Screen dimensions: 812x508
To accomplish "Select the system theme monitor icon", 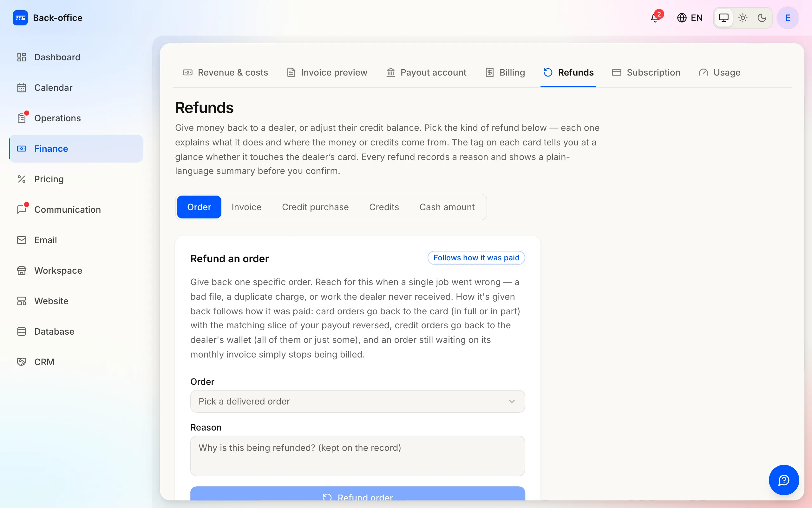I will [x=724, y=18].
